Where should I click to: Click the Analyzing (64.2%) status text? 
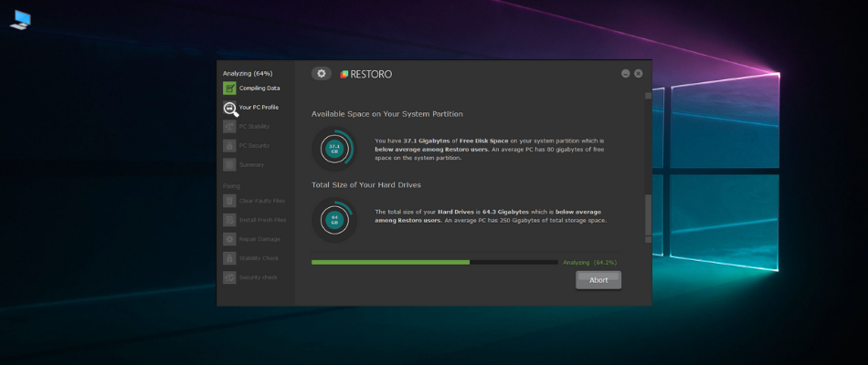[x=590, y=262]
